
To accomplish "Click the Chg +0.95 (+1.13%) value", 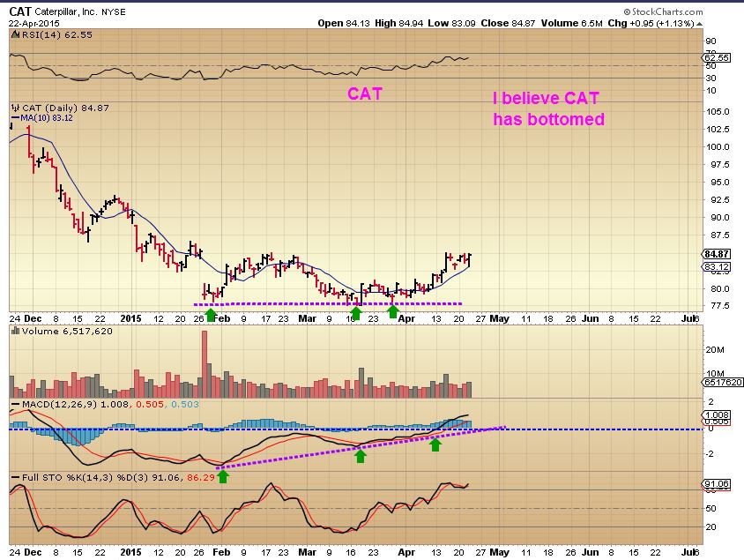I will [x=651, y=23].
